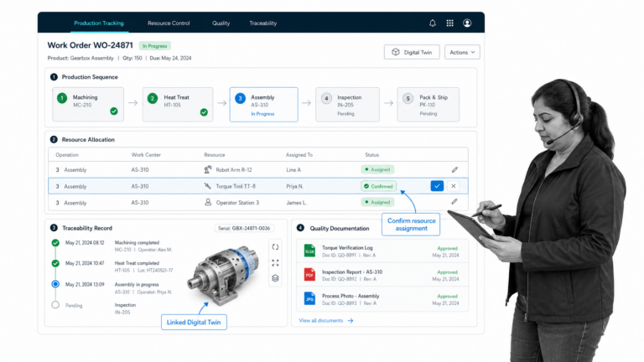This screenshot has height=362, width=644.
Task: Sort by the Status column header
Action: point(371,155)
